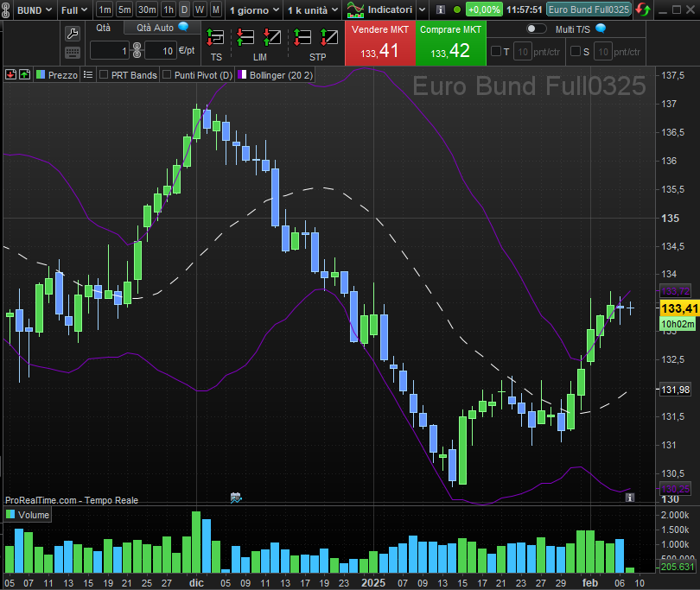Viewport: 700px width, 590px height.
Task: Select the 30m timeframe
Action: pos(147,10)
